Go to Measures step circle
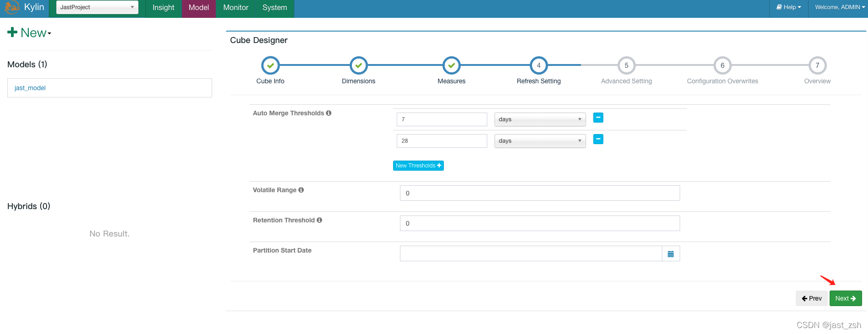 452,65
